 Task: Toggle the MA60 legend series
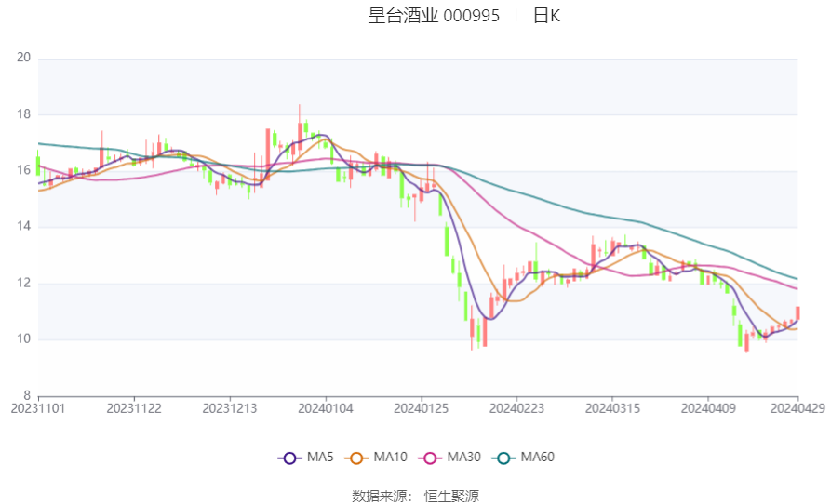[523, 458]
